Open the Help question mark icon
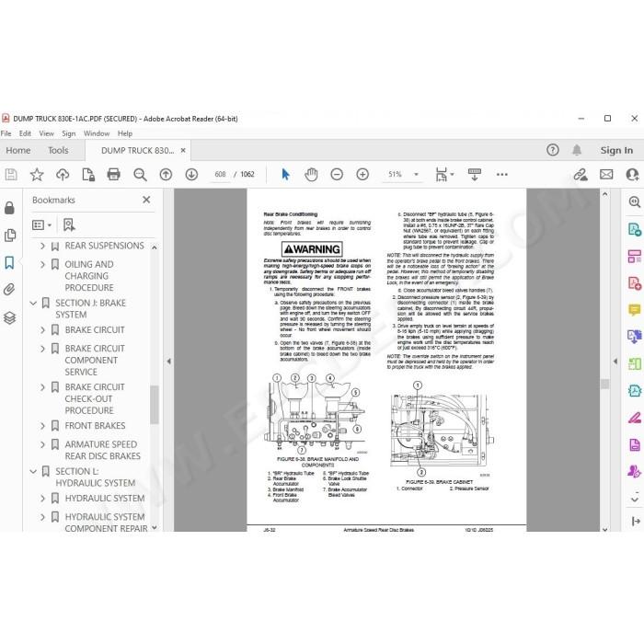The height and width of the screenshot is (644, 644). [553, 150]
